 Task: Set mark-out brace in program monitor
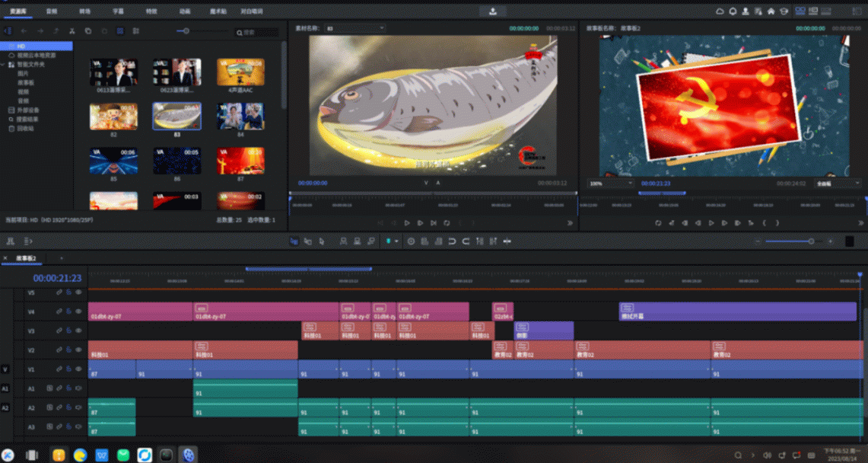click(x=777, y=222)
